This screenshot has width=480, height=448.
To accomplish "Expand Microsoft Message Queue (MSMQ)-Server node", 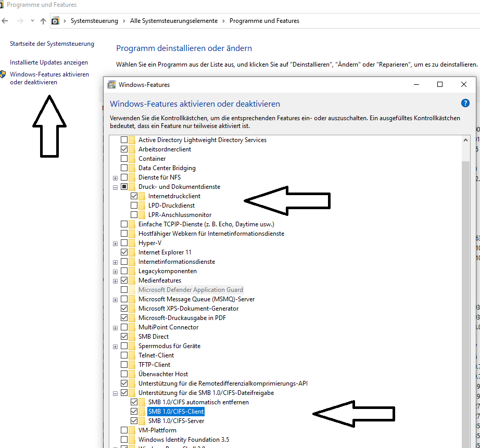I will coord(115,300).
